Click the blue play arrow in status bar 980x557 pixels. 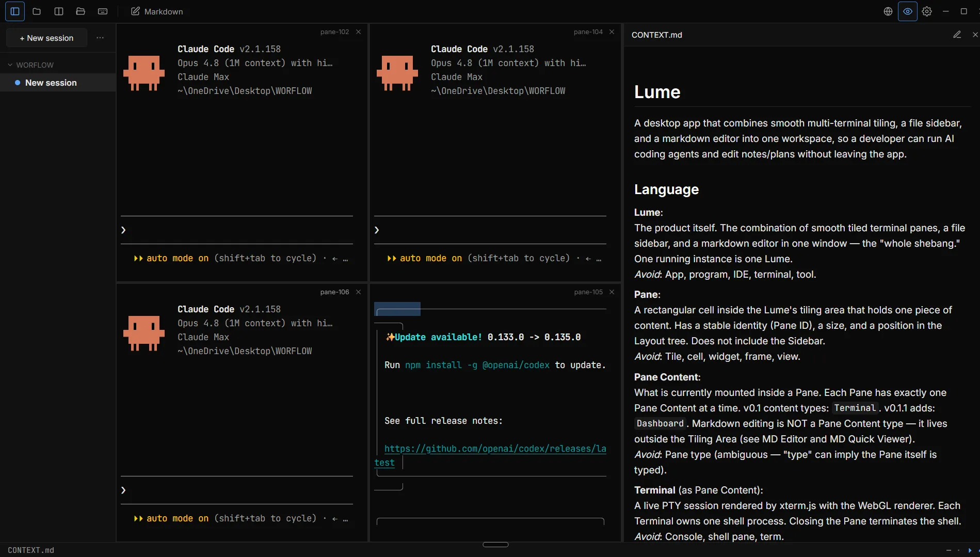tap(970, 550)
